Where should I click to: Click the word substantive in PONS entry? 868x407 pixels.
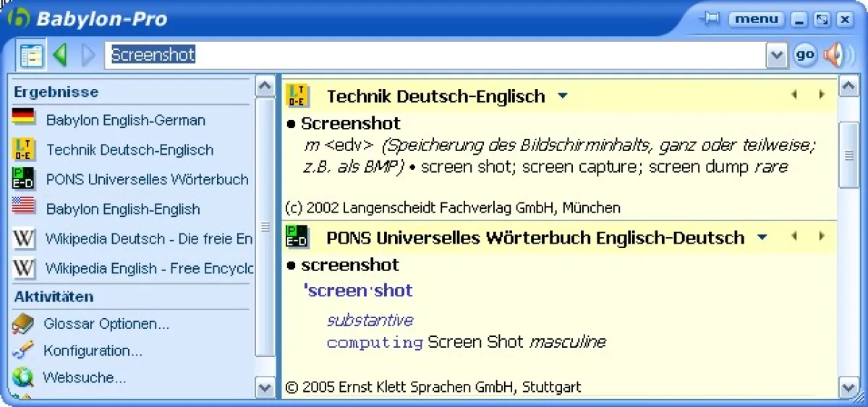tap(370, 320)
